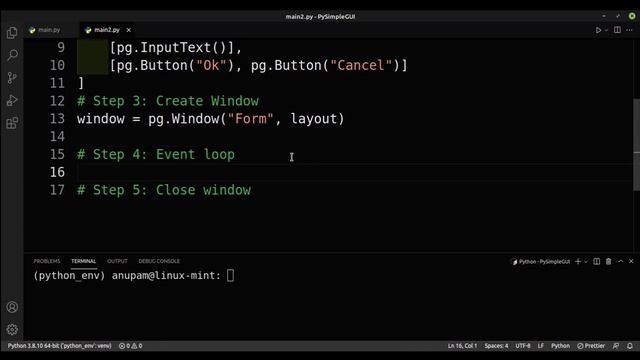Select the "# Step 3: Create Window" comment
Screen dimensions: 640x360
pos(168,101)
